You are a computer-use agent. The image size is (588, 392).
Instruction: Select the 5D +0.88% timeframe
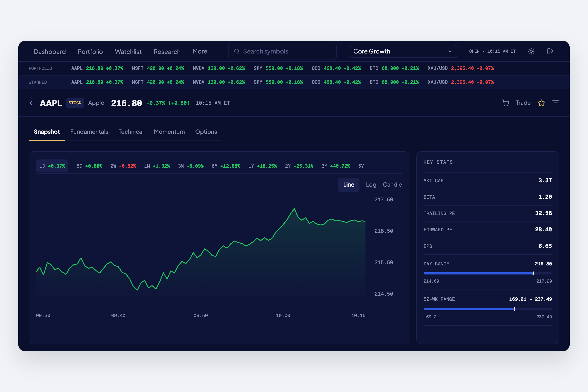[89, 166]
